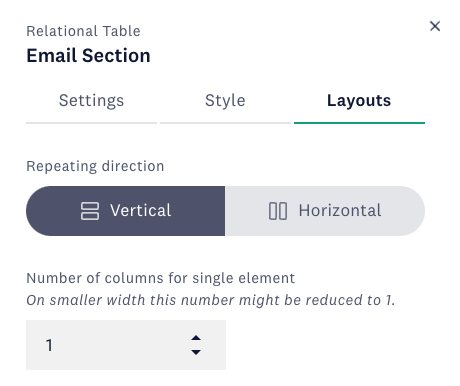The width and height of the screenshot is (460, 386).
Task: Click the smaller width hint text
Action: 211,300
